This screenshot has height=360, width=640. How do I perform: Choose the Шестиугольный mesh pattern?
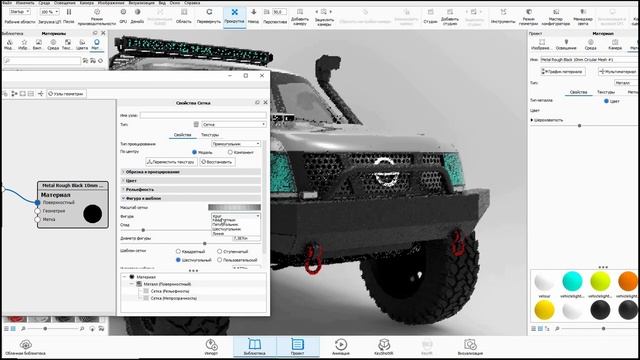(178, 260)
